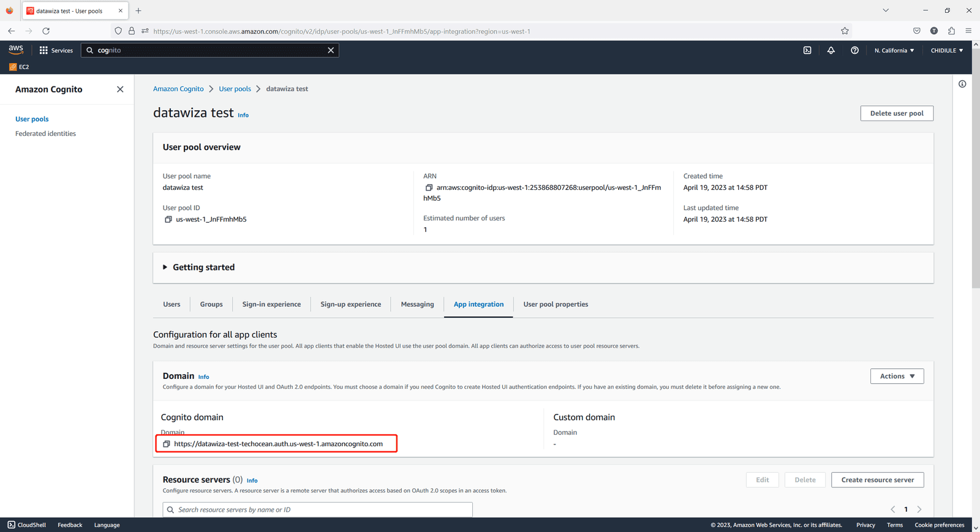Switch to the Sign-in experience tab

point(271,304)
